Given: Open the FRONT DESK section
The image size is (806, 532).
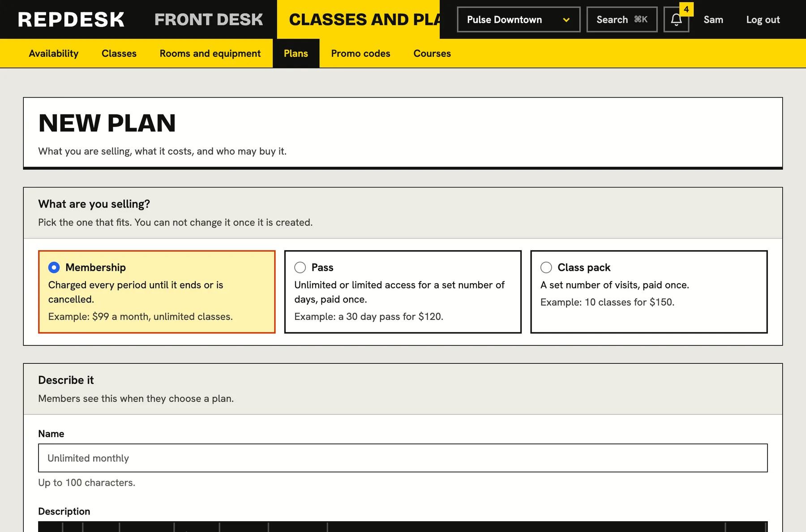Looking at the screenshot, I should [209, 20].
